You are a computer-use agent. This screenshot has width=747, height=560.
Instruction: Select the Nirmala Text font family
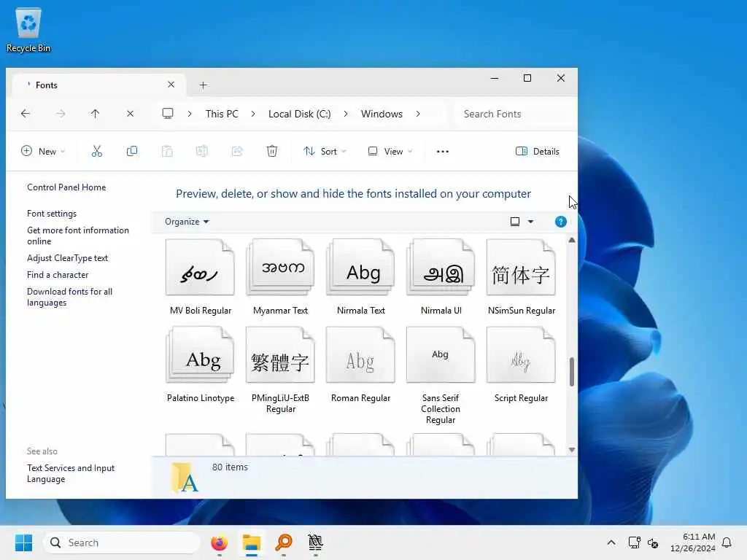(x=360, y=277)
